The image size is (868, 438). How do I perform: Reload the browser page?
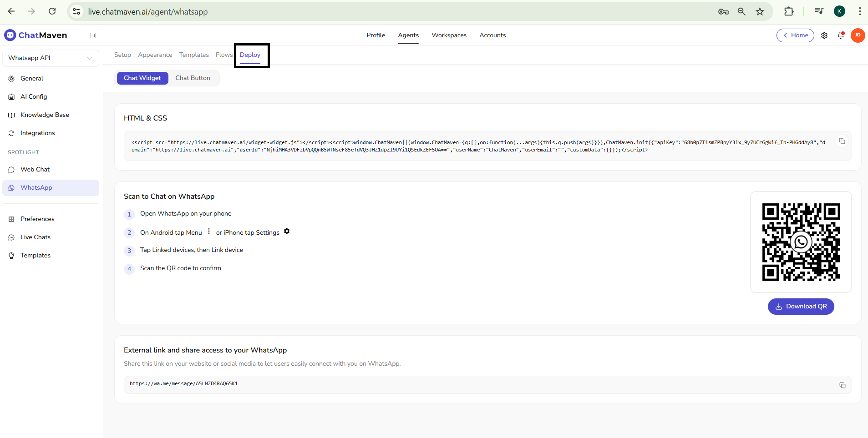coord(52,11)
